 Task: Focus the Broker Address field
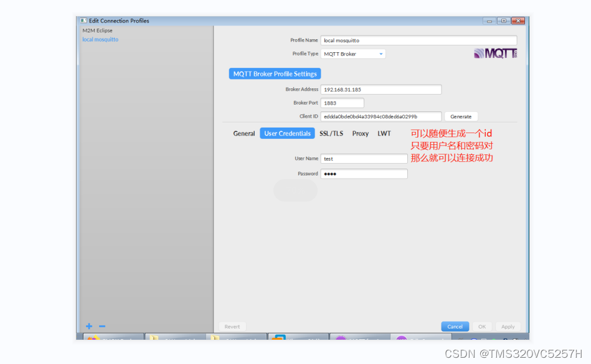coord(381,90)
